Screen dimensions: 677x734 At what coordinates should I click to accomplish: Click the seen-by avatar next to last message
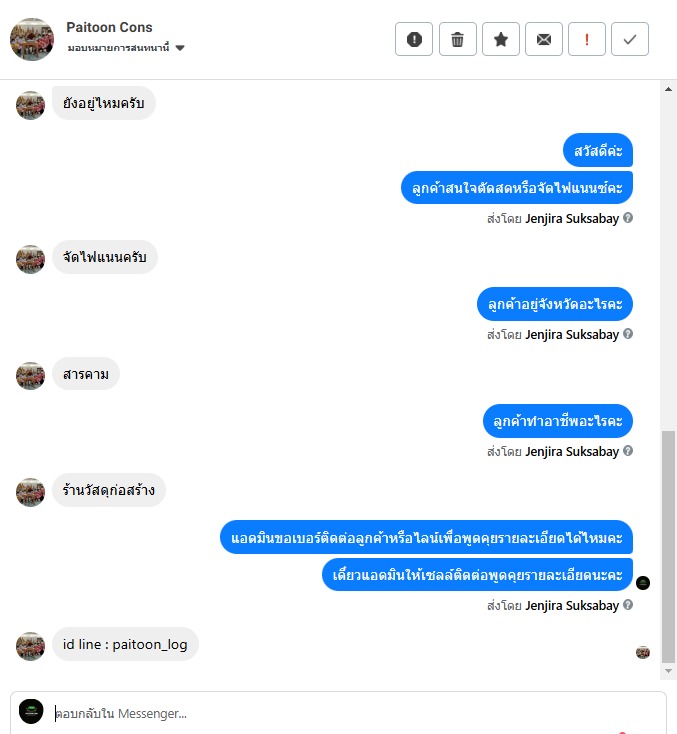643,652
